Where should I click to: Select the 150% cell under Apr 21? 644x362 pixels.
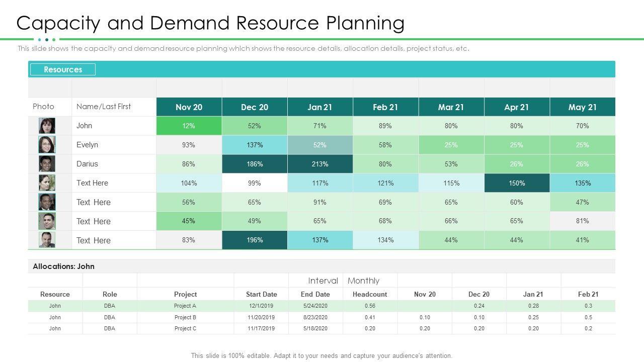(x=517, y=183)
